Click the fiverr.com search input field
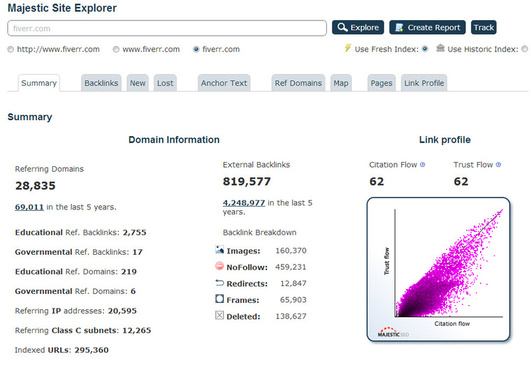This screenshot has width=531, height=370. coord(167,28)
